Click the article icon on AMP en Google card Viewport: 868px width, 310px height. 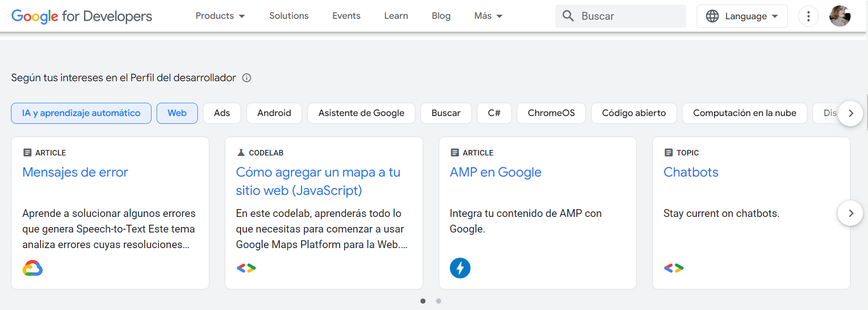(x=455, y=153)
